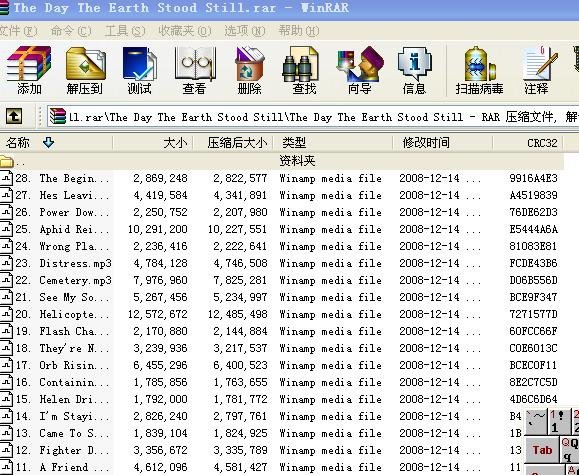The width and height of the screenshot is (579, 475).
Task: Start 扫描病毒 virus scan tool
Action: coord(479,69)
